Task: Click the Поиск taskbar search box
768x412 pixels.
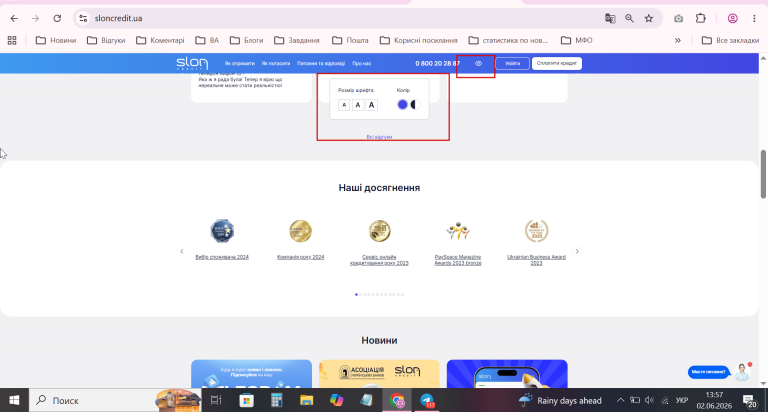Action: [115, 400]
